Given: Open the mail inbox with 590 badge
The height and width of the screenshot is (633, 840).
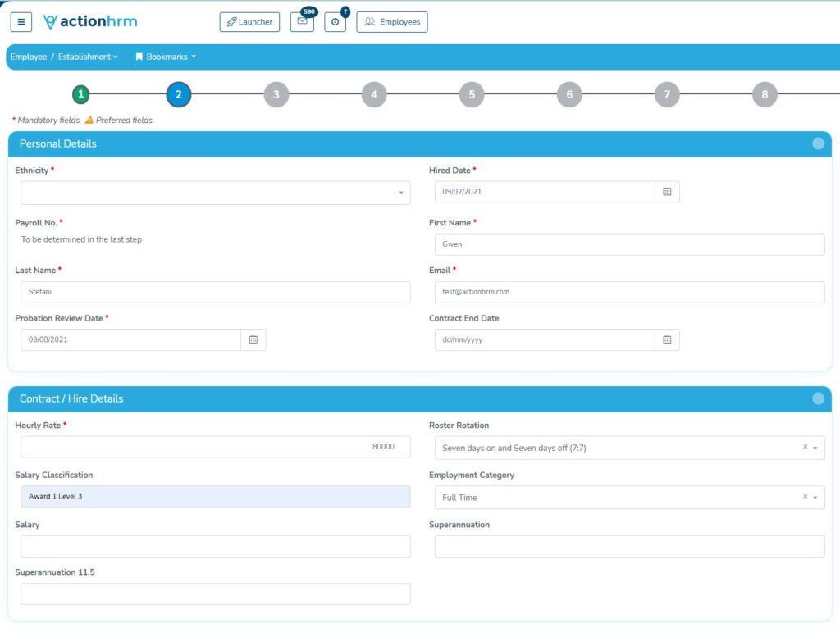Looking at the screenshot, I should 302,22.
